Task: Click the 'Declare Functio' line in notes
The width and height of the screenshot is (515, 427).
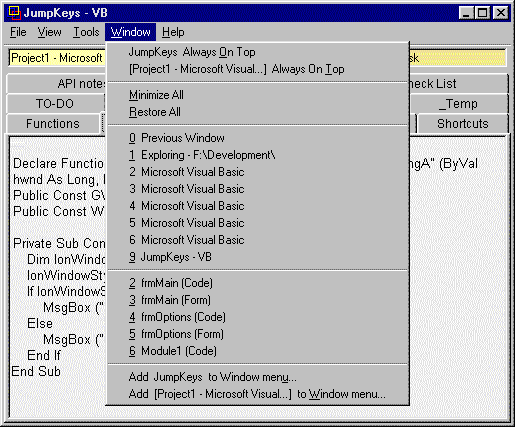Action: pos(59,163)
